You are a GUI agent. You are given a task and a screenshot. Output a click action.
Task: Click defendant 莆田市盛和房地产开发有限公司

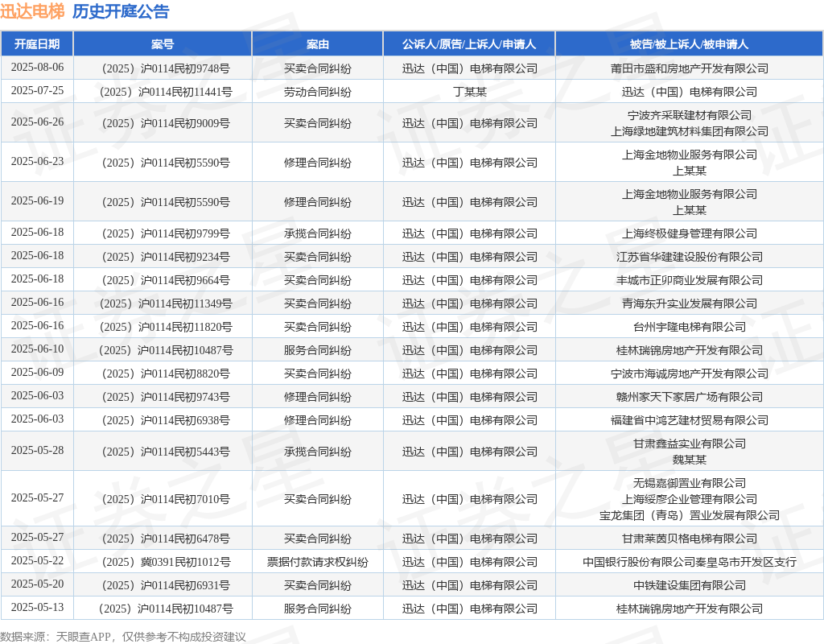(690, 68)
